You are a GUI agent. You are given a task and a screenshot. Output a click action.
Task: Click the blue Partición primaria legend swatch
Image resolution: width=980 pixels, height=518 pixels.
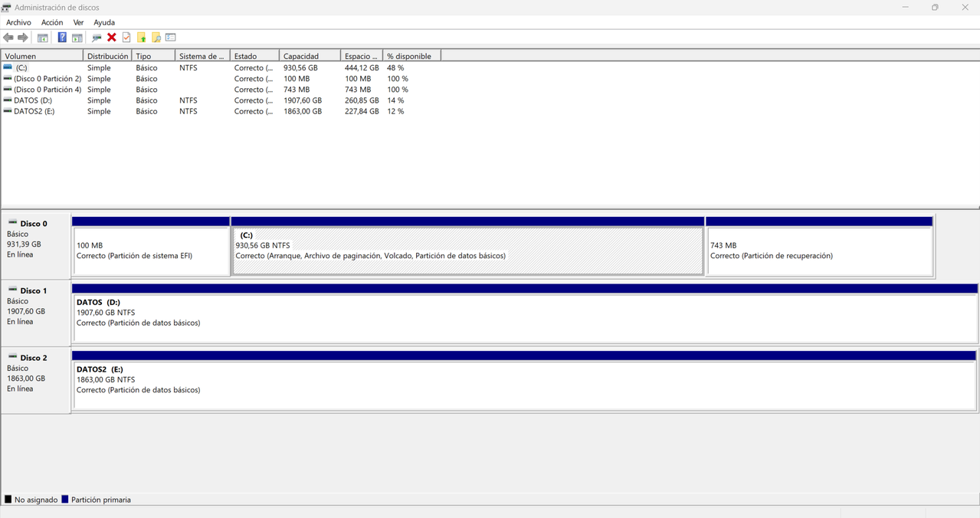pyautogui.click(x=65, y=500)
